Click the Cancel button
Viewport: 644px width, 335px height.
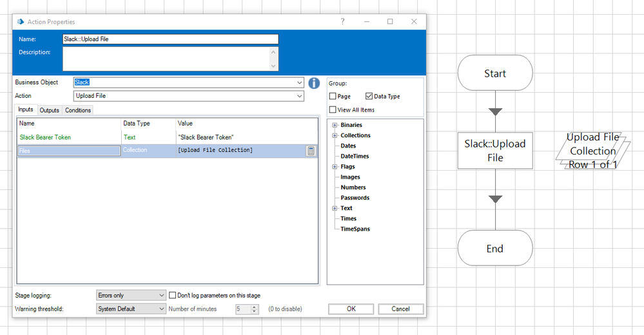pos(400,309)
